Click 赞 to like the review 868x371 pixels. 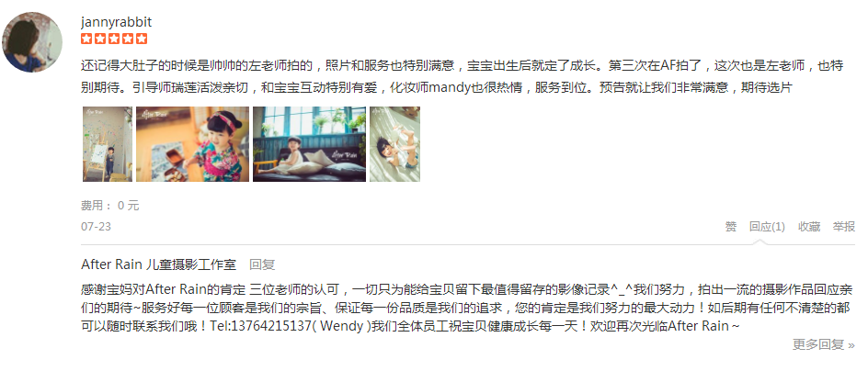point(731,227)
